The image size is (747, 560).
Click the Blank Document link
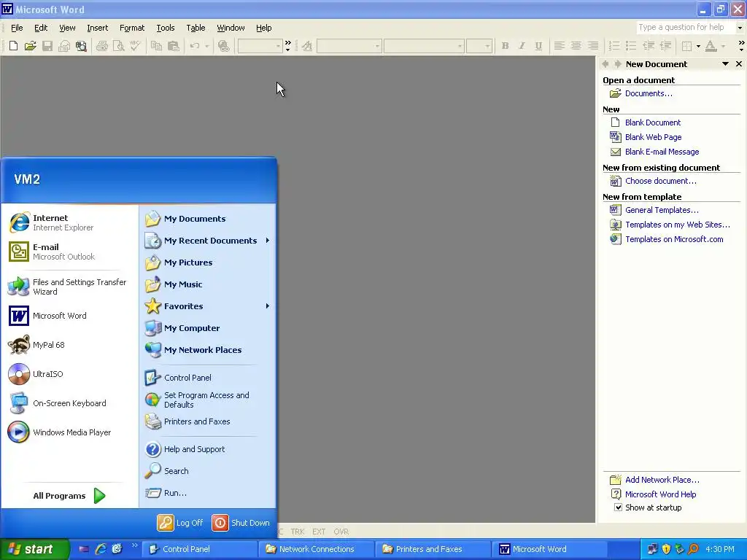(x=653, y=122)
